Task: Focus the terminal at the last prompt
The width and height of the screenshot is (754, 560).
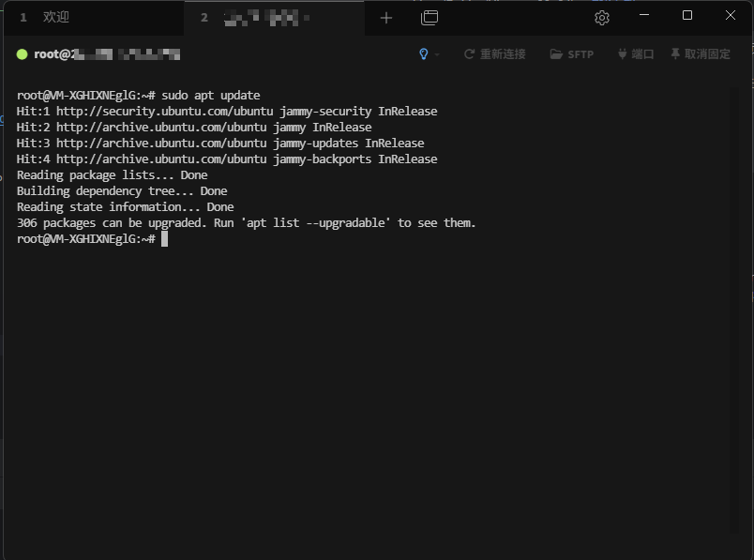Action: click(x=164, y=239)
